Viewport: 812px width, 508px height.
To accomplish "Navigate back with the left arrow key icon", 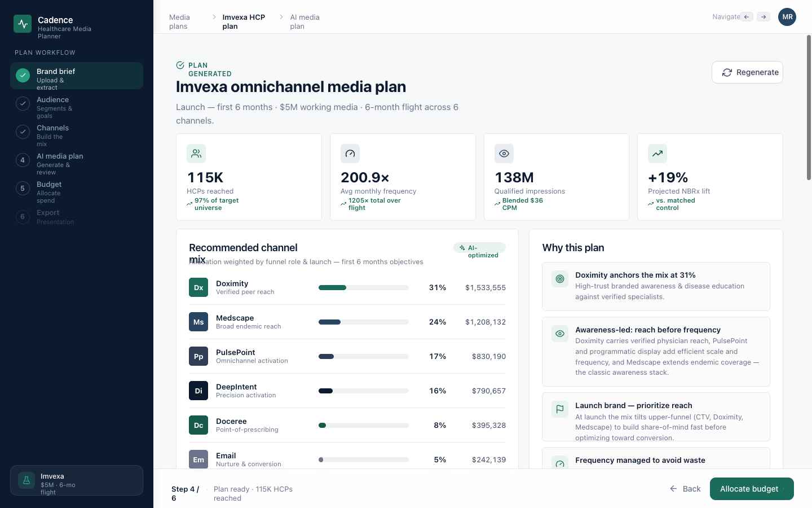I will (747, 17).
